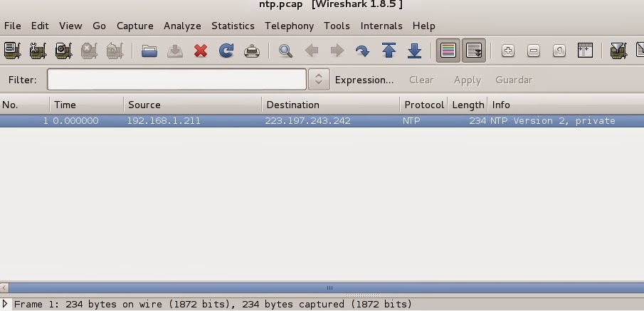Click the go to packet arrow icon
644x311 pixels.
[362, 51]
